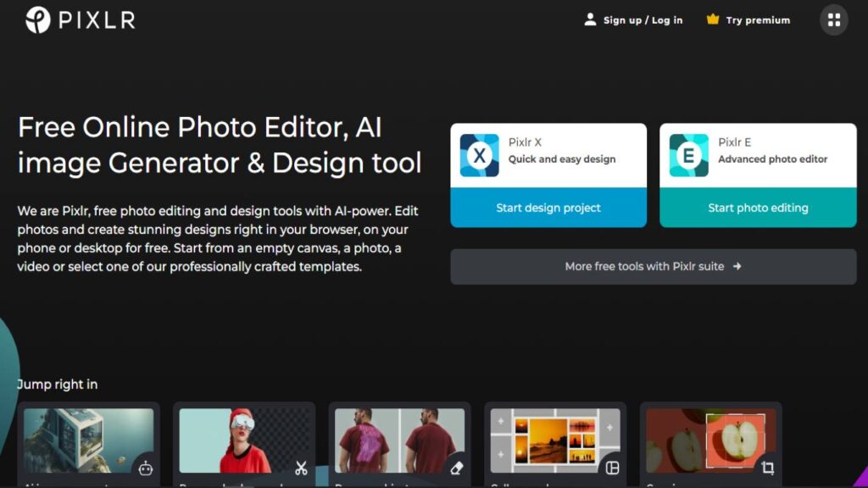Click the Pixlr logo icon
This screenshot has width=868, height=488.
point(38,20)
